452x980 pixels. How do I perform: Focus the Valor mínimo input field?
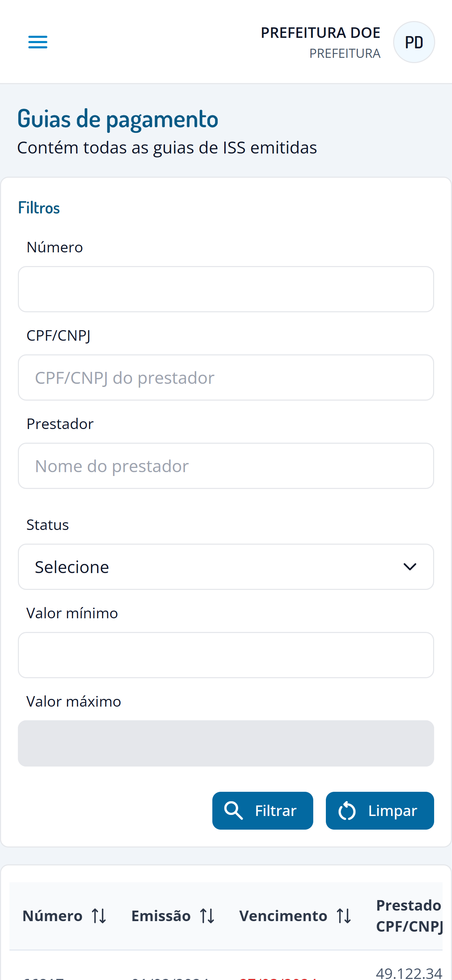pyautogui.click(x=226, y=655)
